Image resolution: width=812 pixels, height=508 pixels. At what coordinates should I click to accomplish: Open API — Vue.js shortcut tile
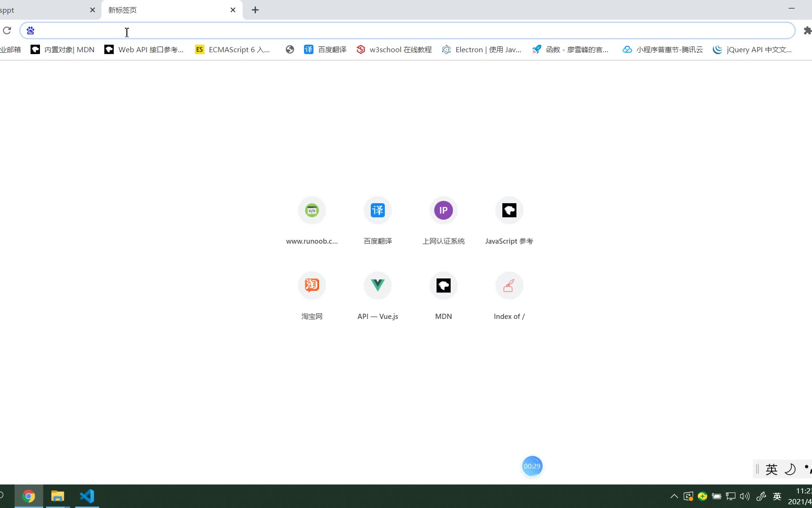pyautogui.click(x=378, y=296)
